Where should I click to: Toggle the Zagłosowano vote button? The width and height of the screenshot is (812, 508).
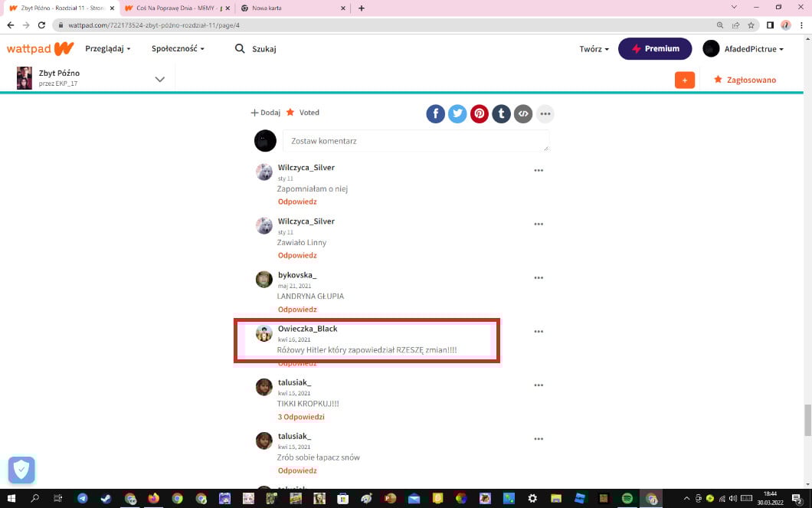(x=745, y=80)
